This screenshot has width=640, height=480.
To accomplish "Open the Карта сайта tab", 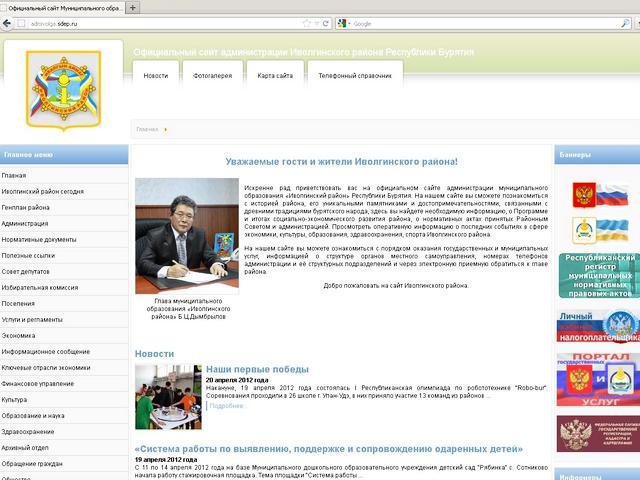I will 275,76.
